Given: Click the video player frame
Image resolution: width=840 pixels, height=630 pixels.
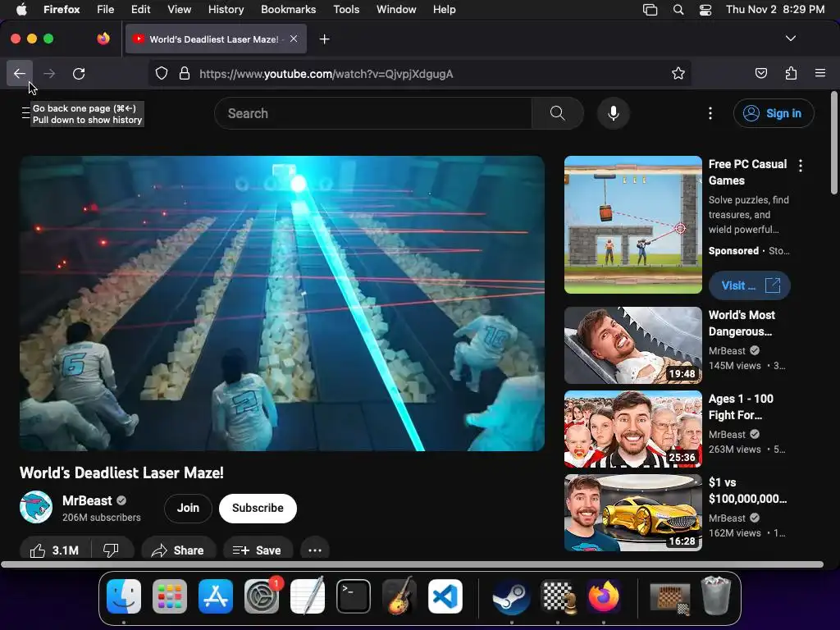Looking at the screenshot, I should 282,304.
